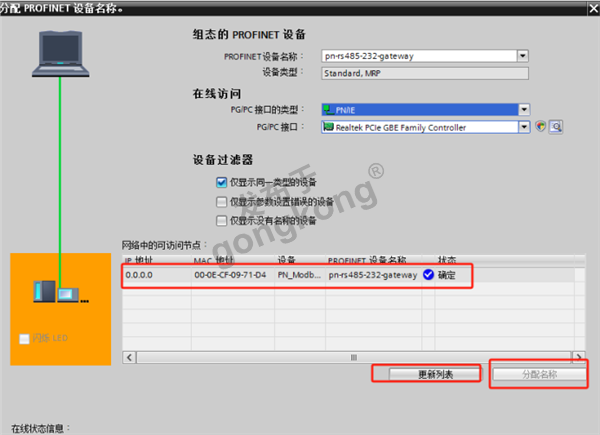
Task: Click the Realtek network card icon
Action: click(x=328, y=127)
